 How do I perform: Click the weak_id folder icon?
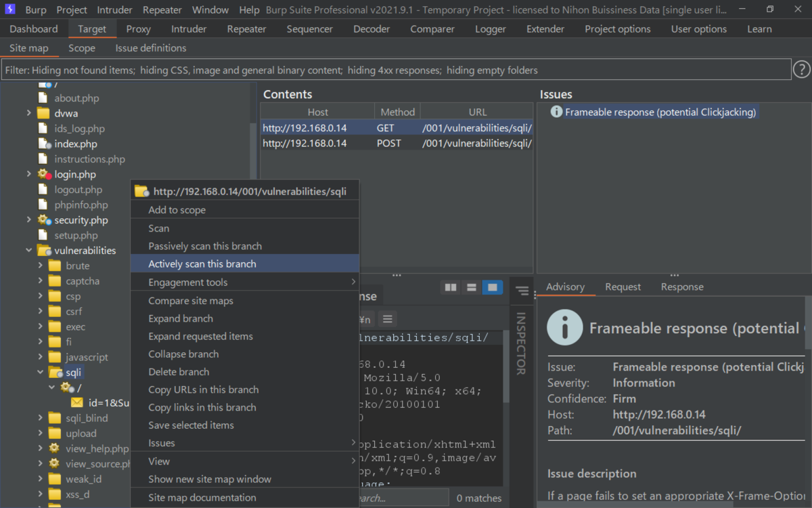point(55,479)
